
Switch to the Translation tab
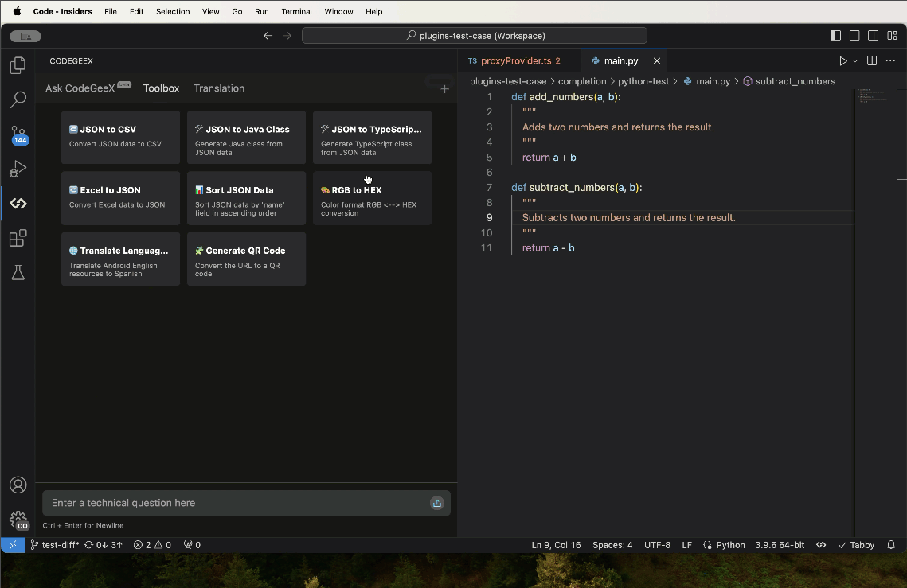219,88
